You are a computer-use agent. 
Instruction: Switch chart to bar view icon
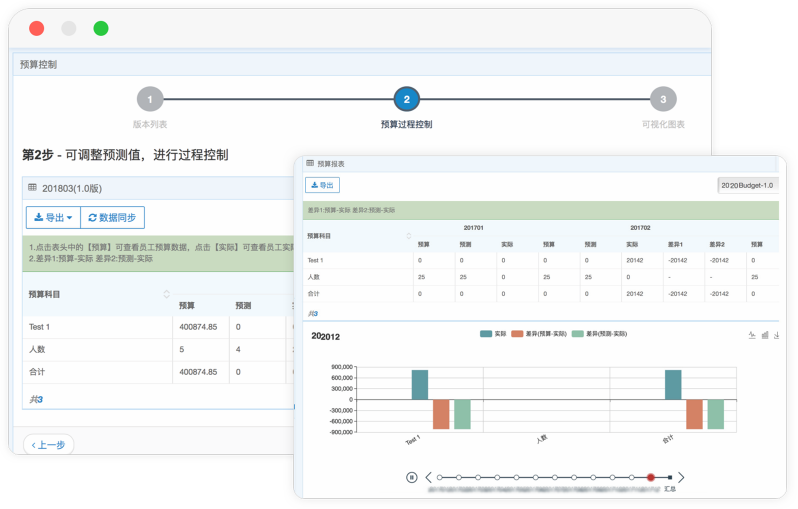click(764, 336)
